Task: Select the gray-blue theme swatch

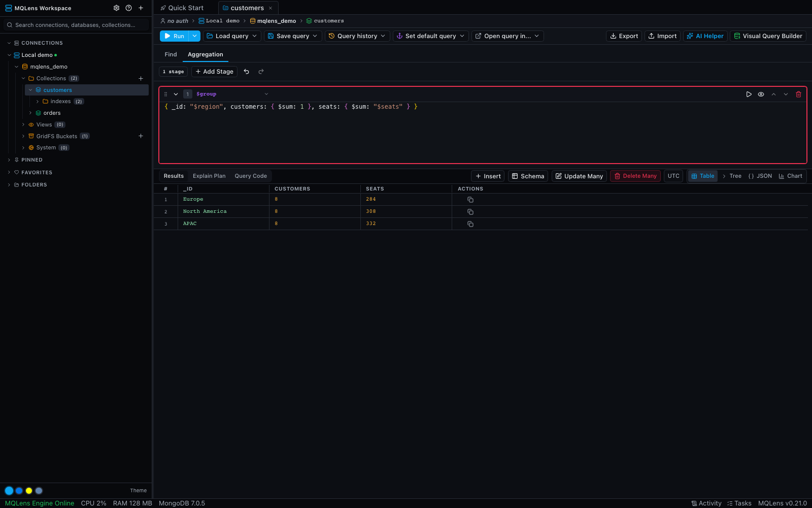Action: 39,491
